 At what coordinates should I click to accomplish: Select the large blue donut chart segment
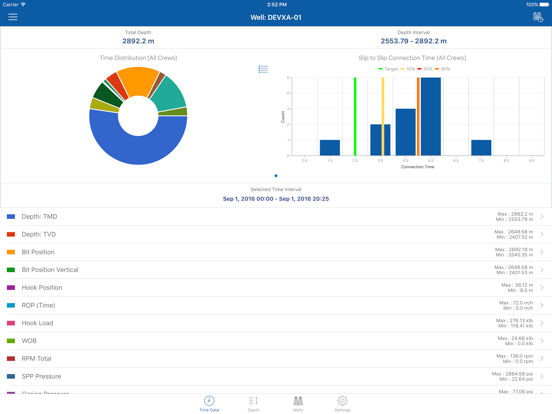click(138, 150)
